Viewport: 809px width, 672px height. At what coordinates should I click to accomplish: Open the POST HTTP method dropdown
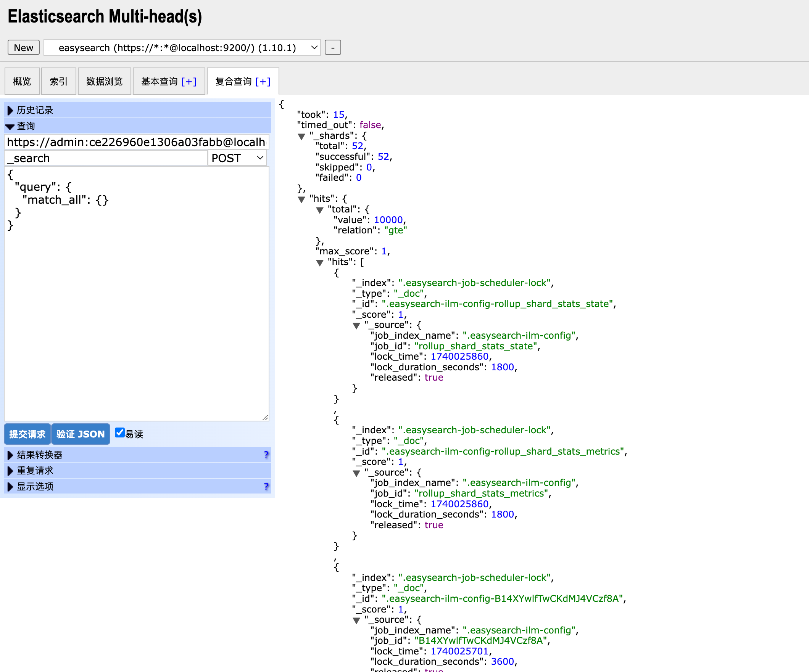[x=237, y=158]
